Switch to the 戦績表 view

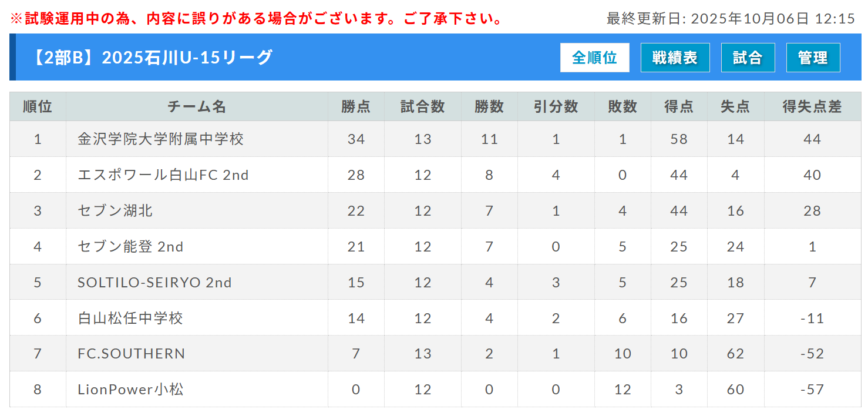point(675,58)
